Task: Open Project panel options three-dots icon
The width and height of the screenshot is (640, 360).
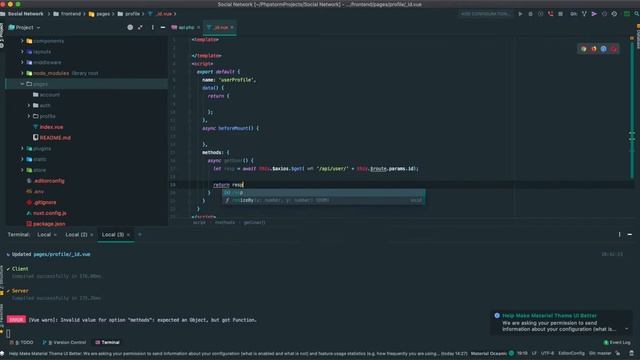Action: (153, 27)
